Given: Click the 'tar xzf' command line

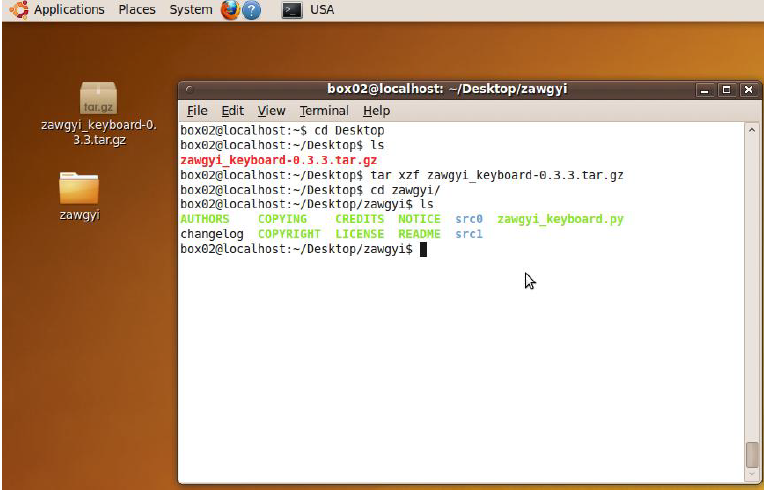Looking at the screenshot, I should click(402, 175).
